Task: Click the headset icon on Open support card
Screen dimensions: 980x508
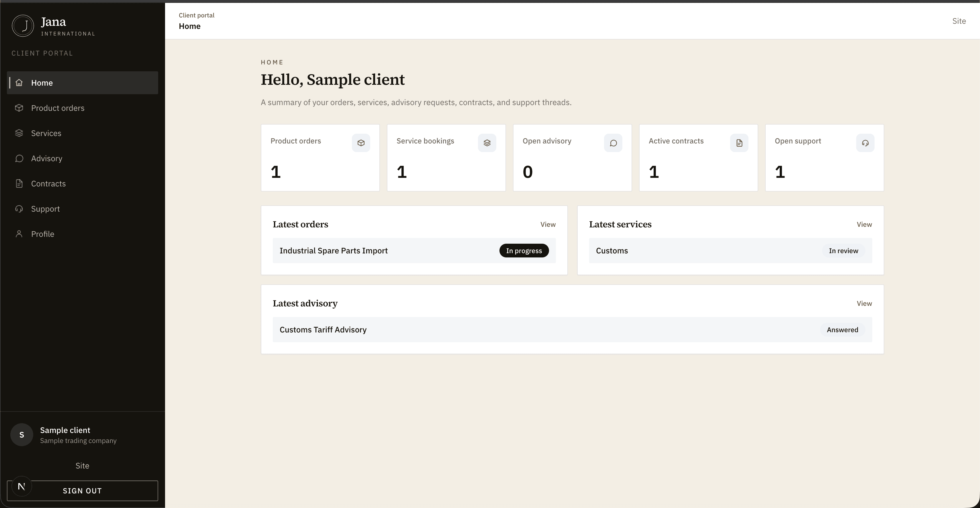Action: click(865, 143)
